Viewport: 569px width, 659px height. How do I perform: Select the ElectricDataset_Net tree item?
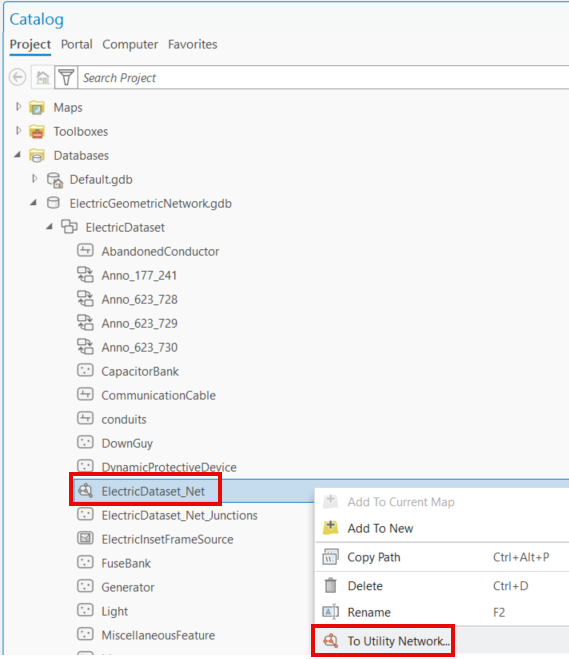(153, 491)
